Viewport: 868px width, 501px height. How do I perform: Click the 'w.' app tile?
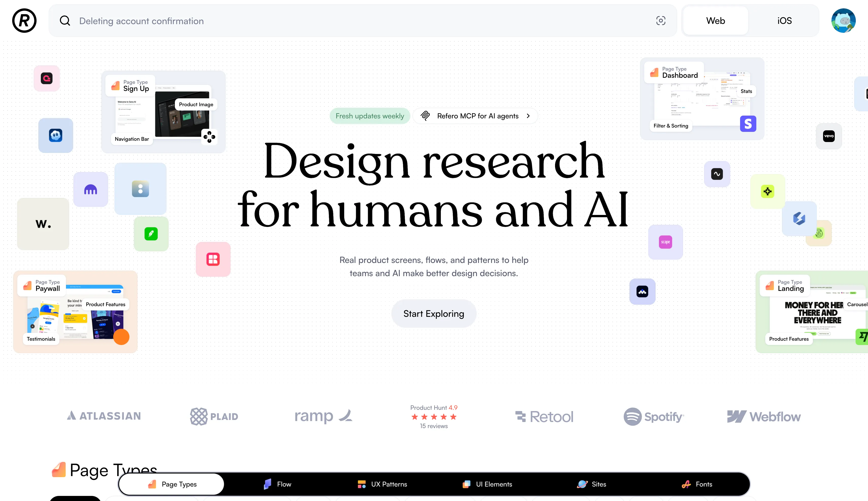[x=43, y=224]
